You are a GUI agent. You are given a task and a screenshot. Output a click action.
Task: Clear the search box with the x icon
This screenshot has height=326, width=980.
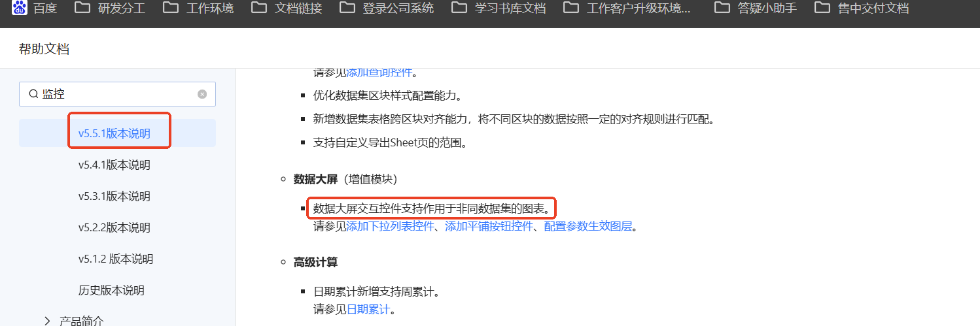(x=202, y=94)
